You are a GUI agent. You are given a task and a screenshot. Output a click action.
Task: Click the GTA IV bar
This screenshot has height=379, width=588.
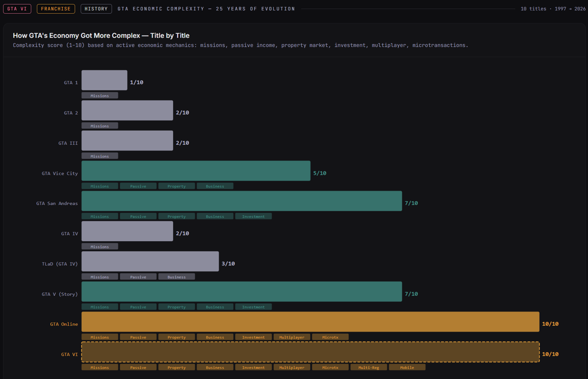pyautogui.click(x=127, y=231)
